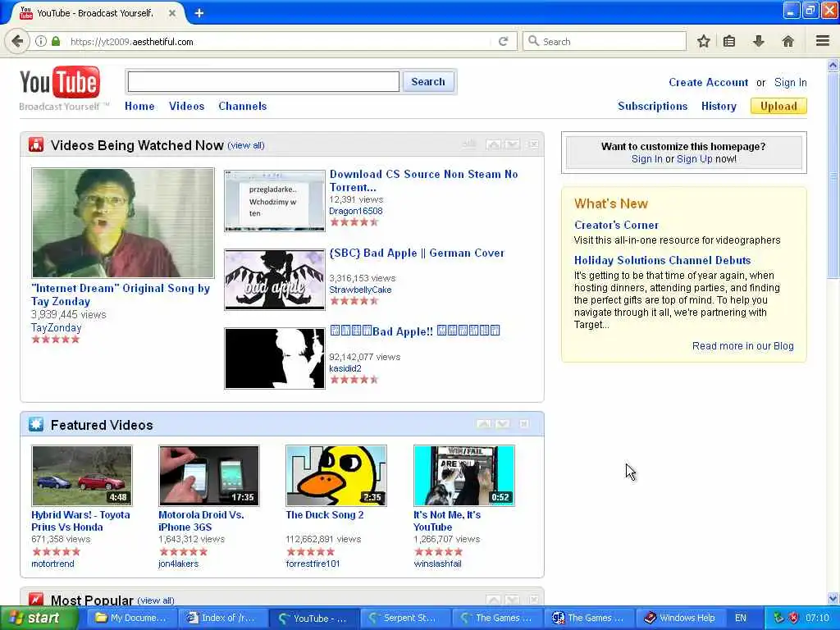Click the Most Popular section icon

coord(36,600)
